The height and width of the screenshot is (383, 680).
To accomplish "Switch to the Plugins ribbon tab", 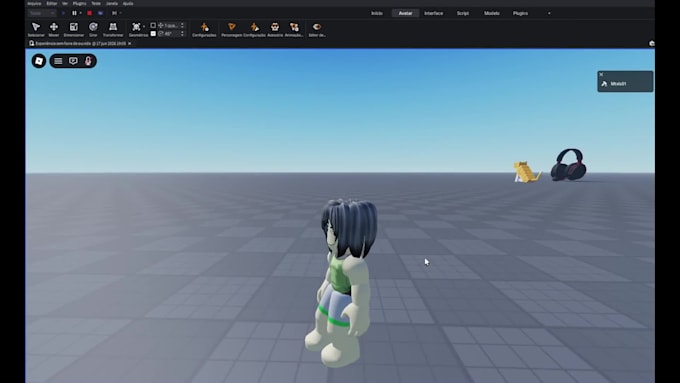I will (x=520, y=13).
